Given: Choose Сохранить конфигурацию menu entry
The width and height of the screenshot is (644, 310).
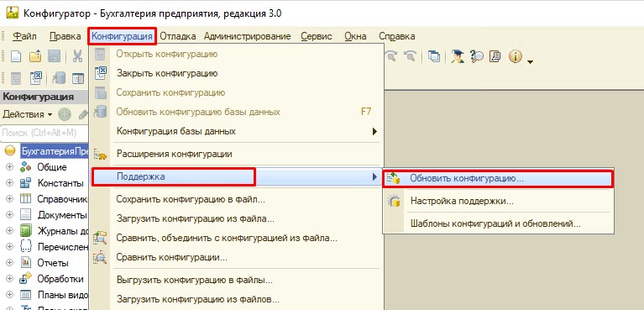Looking at the screenshot, I should [x=236, y=92].
